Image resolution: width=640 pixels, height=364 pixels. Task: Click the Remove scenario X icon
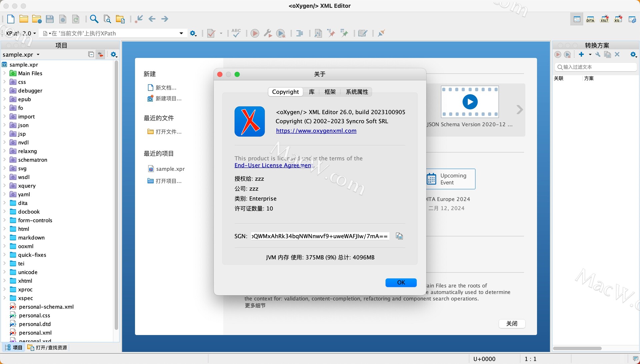[617, 54]
